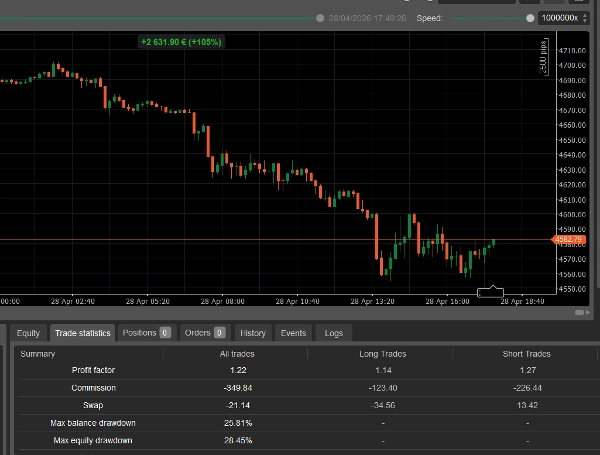Click All trades swap -21.14

tap(238, 405)
